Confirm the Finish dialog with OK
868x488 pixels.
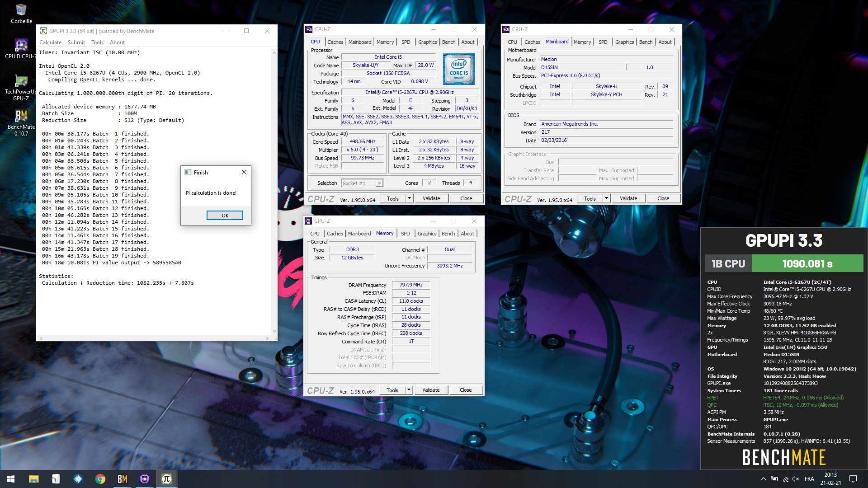(x=225, y=216)
